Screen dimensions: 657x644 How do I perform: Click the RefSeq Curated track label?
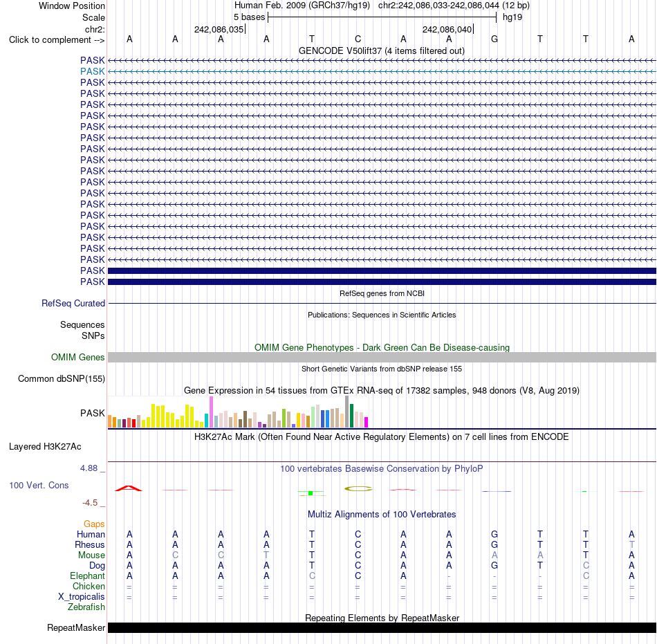pyautogui.click(x=73, y=304)
